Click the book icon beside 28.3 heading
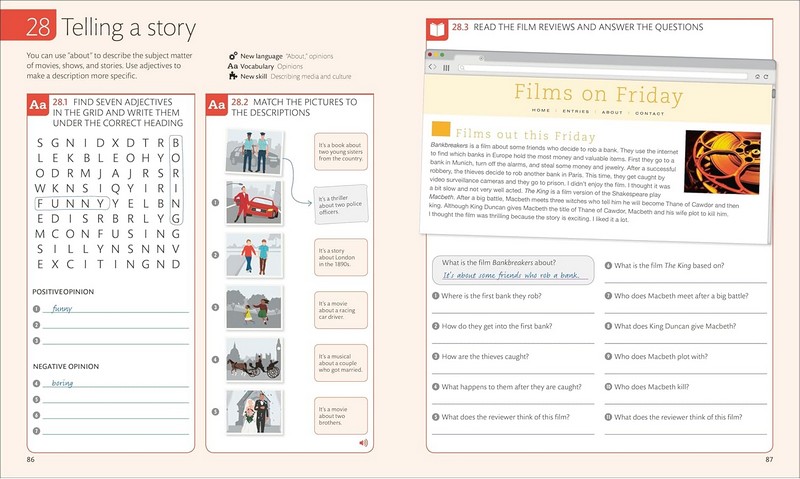The height and width of the screenshot is (479, 800). click(437, 27)
